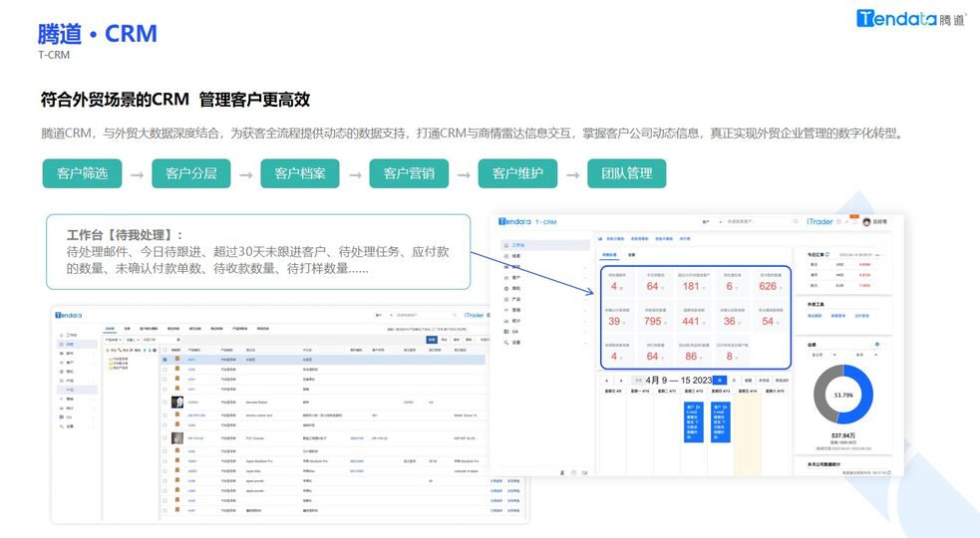980x538 pixels.
Task: Click the OA icon in product list sidebar
Action: (x=61, y=416)
